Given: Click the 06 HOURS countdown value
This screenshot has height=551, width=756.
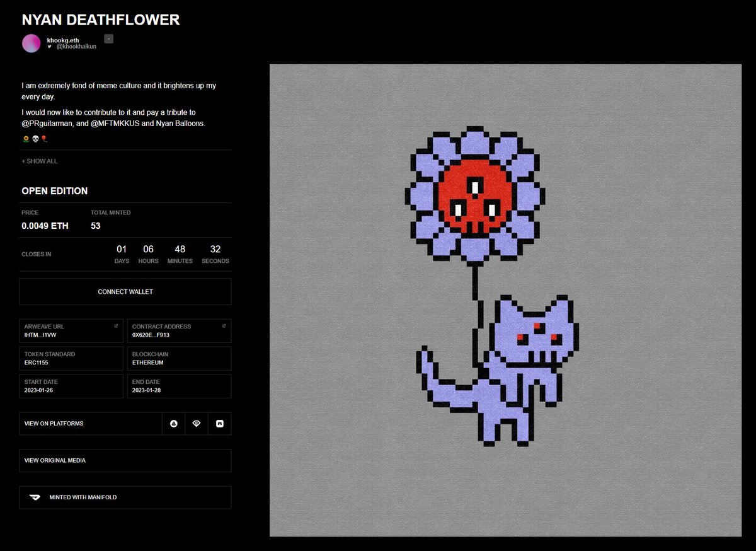Looking at the screenshot, I should (149, 255).
